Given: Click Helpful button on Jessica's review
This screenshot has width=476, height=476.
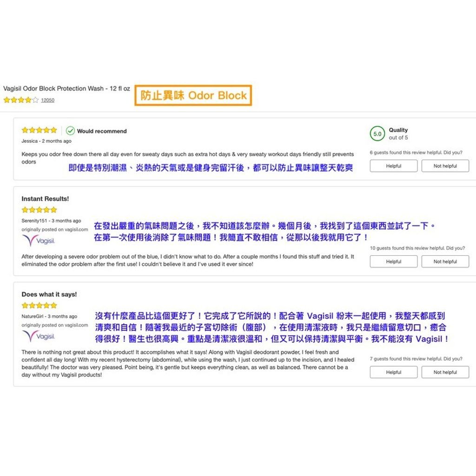Looking at the screenshot, I should 393,166.
